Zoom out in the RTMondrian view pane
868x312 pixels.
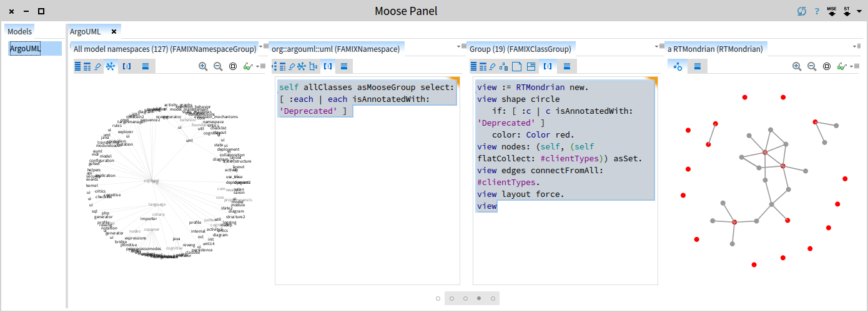pyautogui.click(x=812, y=66)
